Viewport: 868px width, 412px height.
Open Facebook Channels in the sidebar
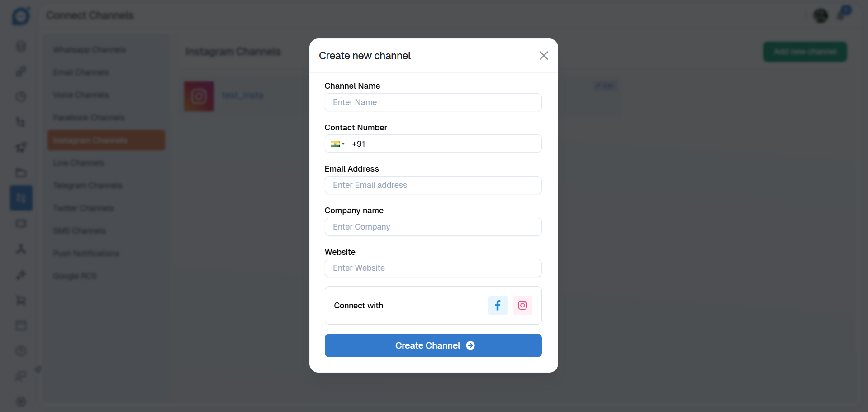point(89,117)
